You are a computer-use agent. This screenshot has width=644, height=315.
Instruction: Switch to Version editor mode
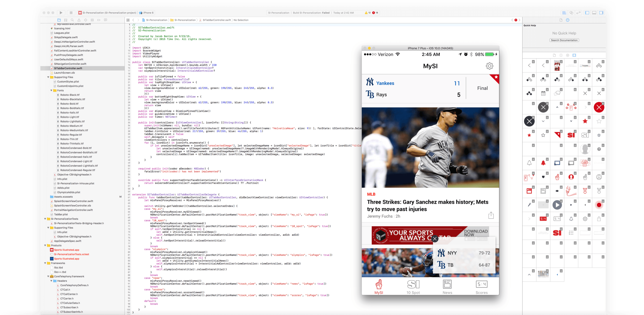pos(578,13)
